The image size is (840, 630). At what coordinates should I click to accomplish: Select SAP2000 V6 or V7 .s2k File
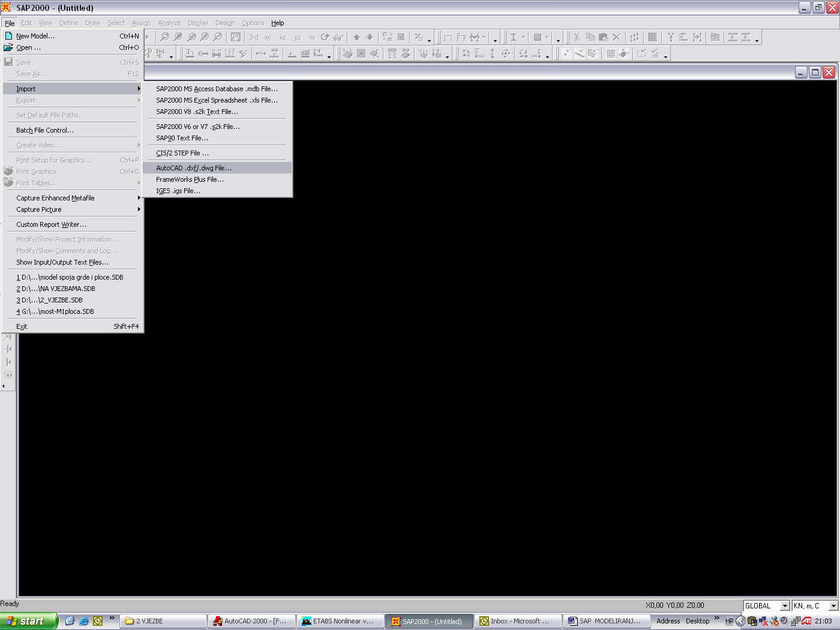coord(217,127)
